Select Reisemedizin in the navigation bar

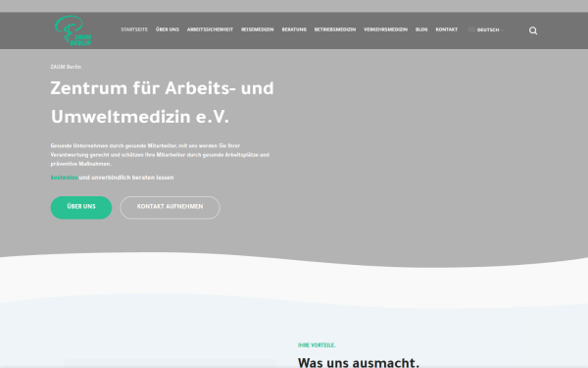point(257,29)
